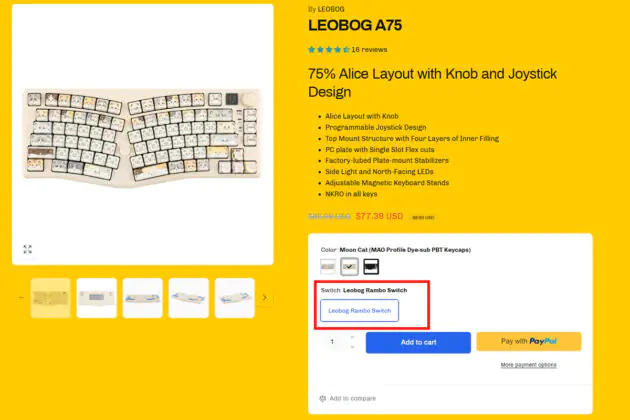Select the Moon Cat color swatch
The image size is (630, 420).
349,266
